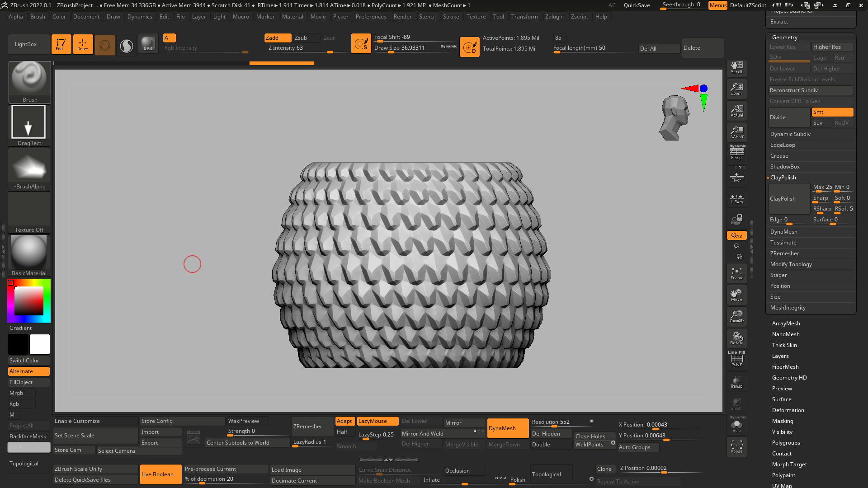Click the Frame icon

coord(736,274)
